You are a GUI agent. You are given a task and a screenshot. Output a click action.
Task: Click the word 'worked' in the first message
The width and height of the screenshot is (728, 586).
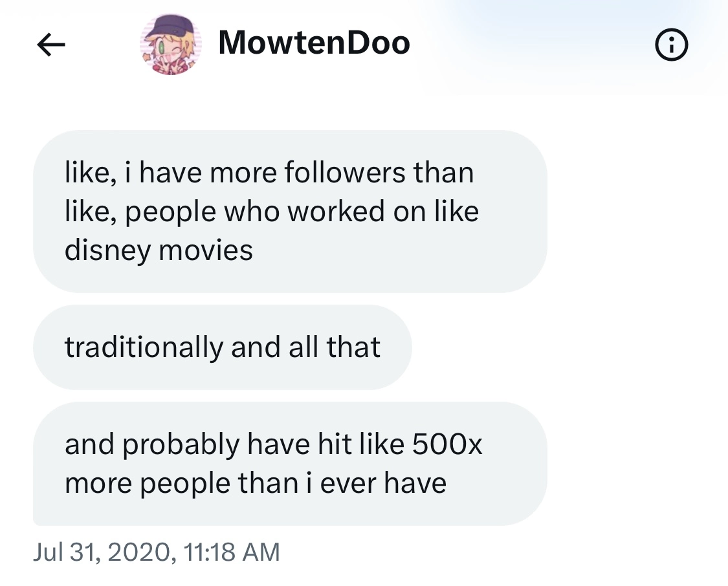pos(336,211)
